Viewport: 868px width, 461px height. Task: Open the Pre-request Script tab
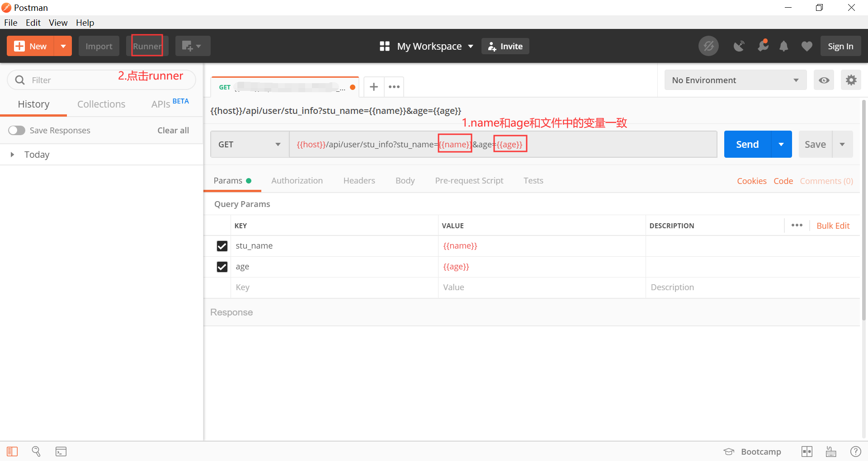(x=469, y=180)
